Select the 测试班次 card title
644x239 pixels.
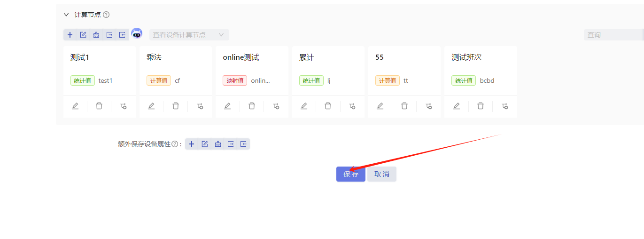(467, 57)
